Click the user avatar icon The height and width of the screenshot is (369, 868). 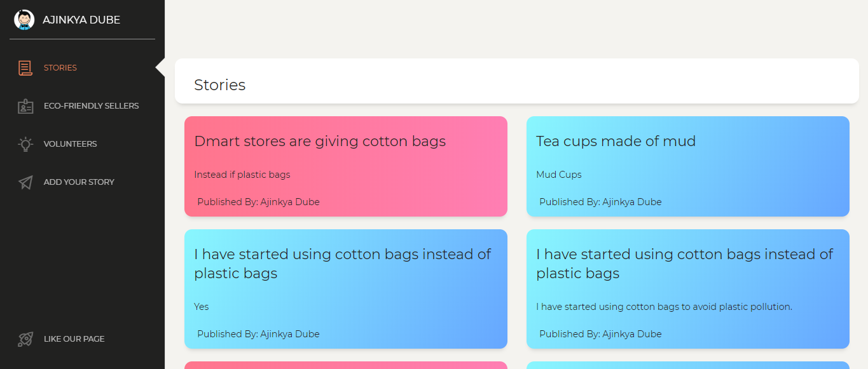click(x=24, y=20)
